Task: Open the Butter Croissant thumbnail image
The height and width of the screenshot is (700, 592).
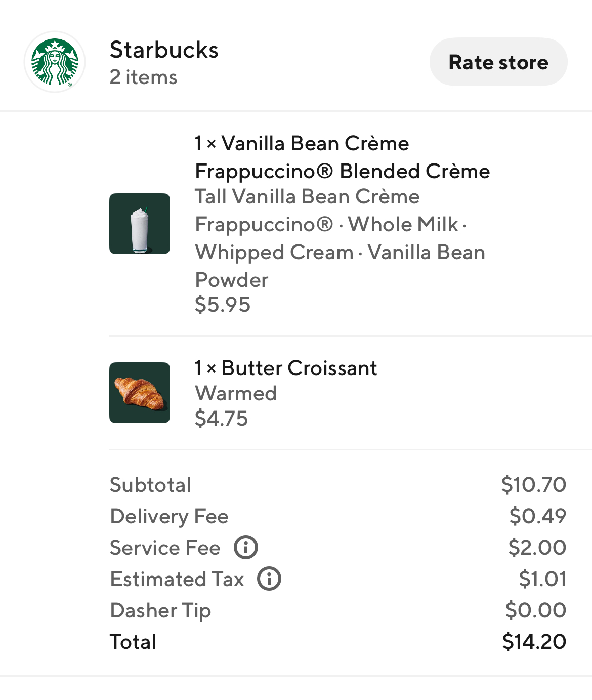Action: point(140,393)
